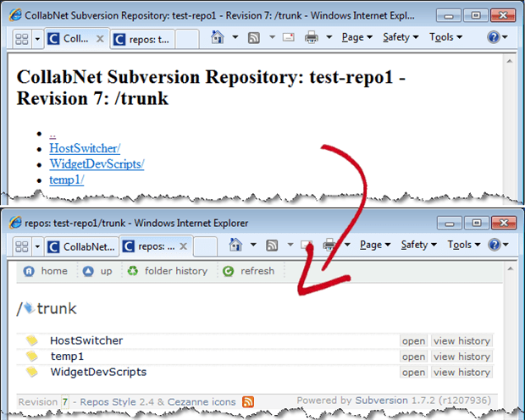Click Home icon in bottom window toolbar
525x420 pixels.
(x=235, y=245)
